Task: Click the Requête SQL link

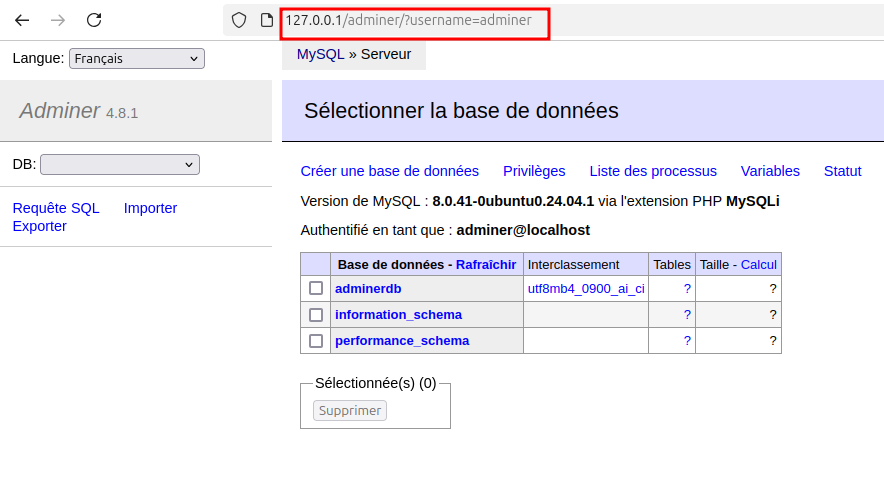Action: [56, 208]
